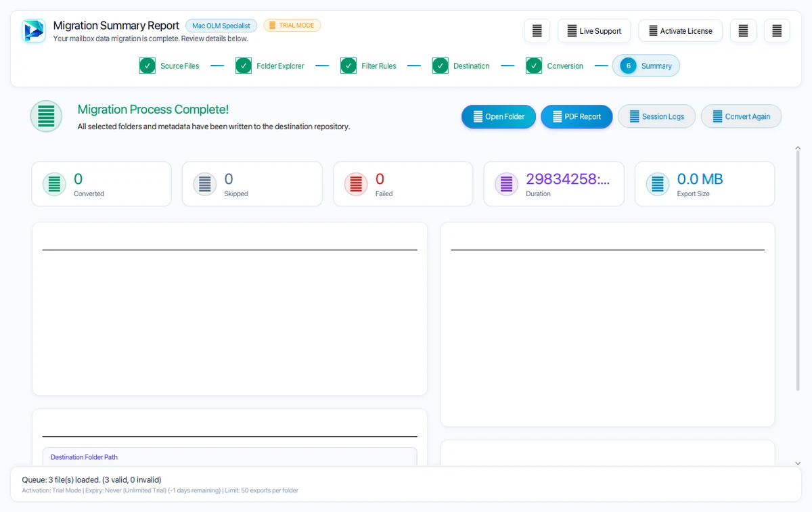Select the Summary step
Image resolution: width=812 pixels, height=512 pixels.
(646, 66)
